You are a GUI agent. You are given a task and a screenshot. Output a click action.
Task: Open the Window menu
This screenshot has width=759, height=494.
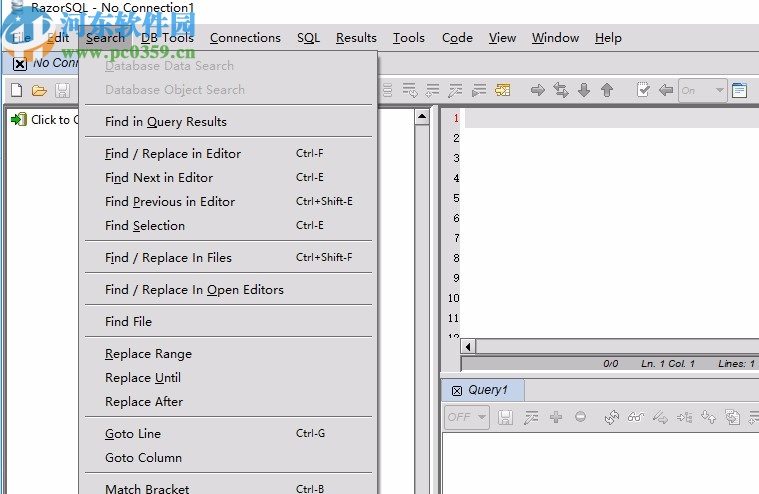pos(555,38)
